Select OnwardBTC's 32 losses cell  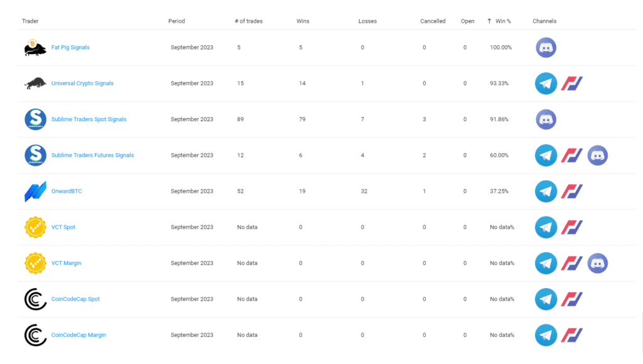(364, 191)
